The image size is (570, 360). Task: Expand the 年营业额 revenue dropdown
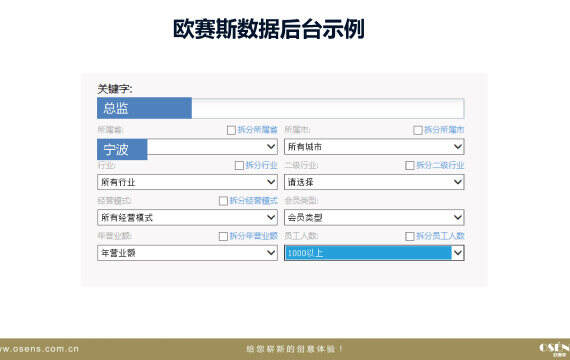[187, 253]
